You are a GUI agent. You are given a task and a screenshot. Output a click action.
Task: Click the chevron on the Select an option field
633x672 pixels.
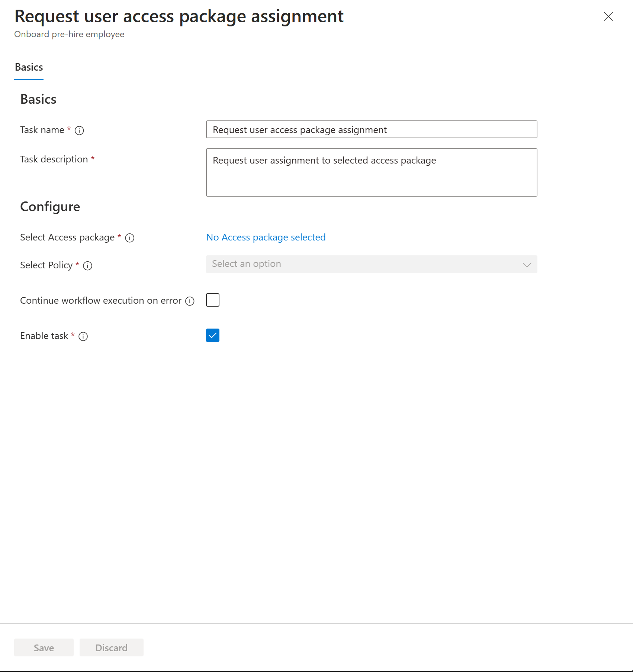[x=527, y=265]
